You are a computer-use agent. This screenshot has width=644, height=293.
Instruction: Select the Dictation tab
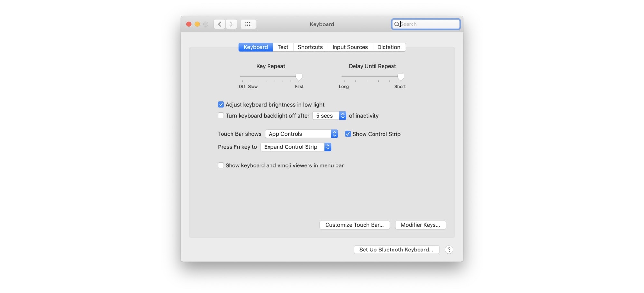point(389,47)
